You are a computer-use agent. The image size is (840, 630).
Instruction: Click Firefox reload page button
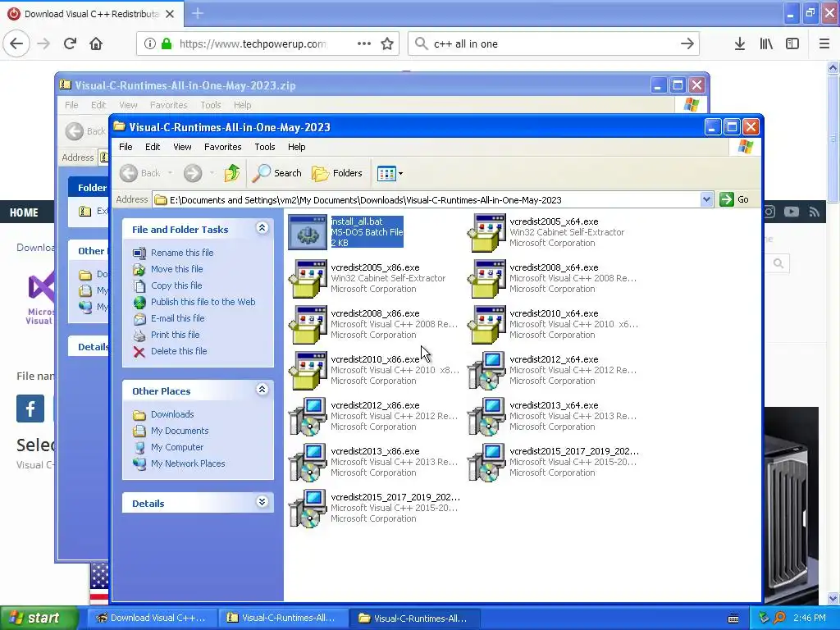(71, 43)
